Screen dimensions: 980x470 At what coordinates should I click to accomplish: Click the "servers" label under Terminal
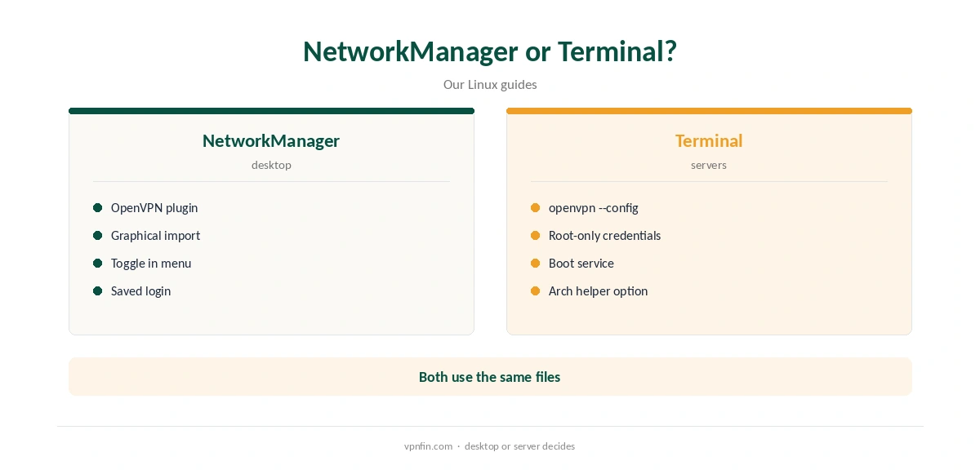pyautogui.click(x=709, y=165)
